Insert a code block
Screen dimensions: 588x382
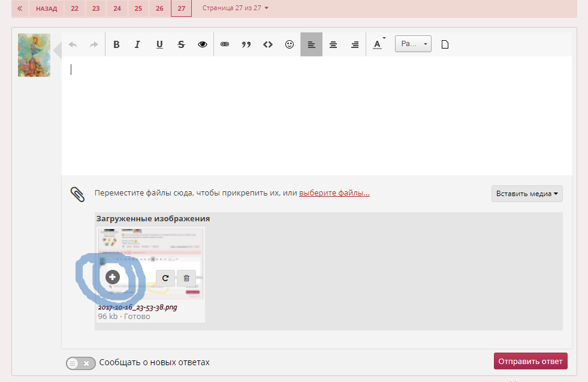pyautogui.click(x=268, y=44)
